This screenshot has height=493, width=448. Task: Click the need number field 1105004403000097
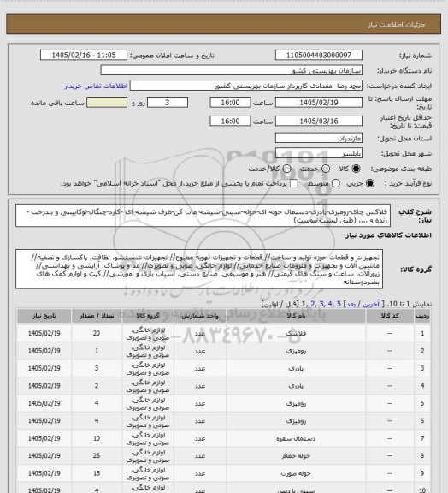tap(319, 55)
